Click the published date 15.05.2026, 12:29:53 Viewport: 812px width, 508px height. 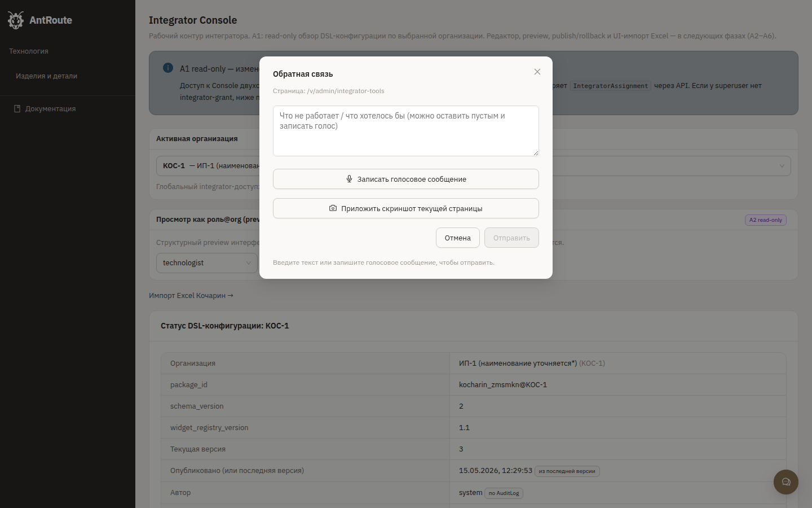[496, 470]
